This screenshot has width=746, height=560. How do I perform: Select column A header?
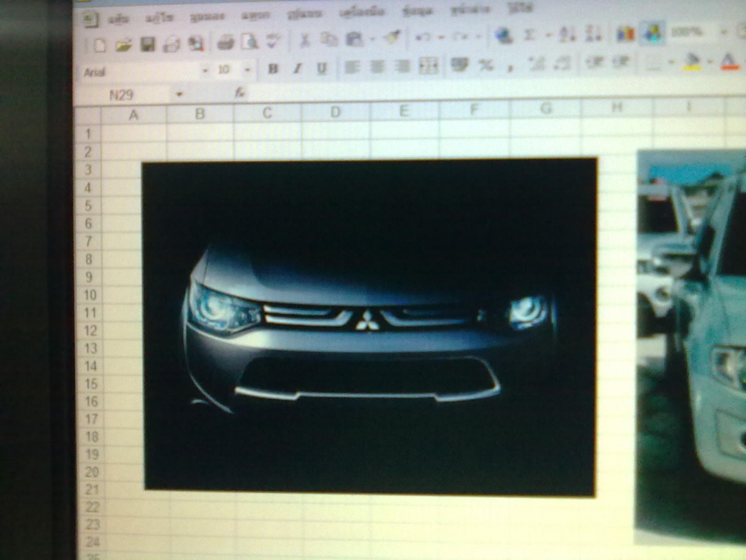(133, 115)
